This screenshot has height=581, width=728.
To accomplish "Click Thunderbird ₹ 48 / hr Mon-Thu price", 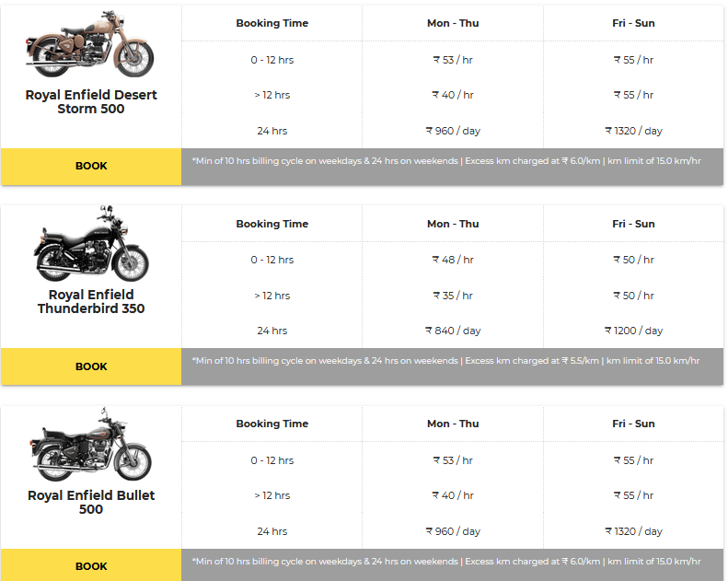I will [x=452, y=260].
